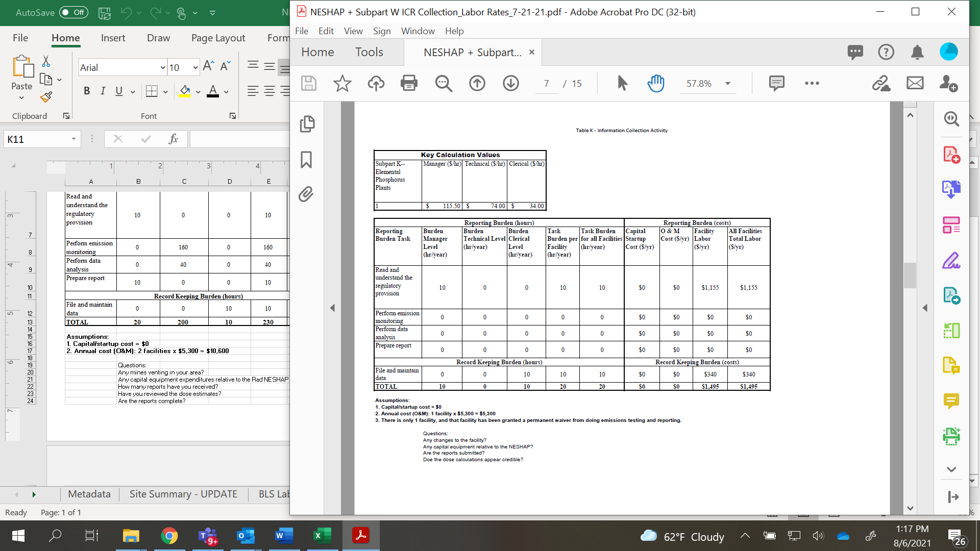Viewport: 980px width, 551px height.
Task: Expand the Name Box dropdown for K11
Action: (73, 139)
